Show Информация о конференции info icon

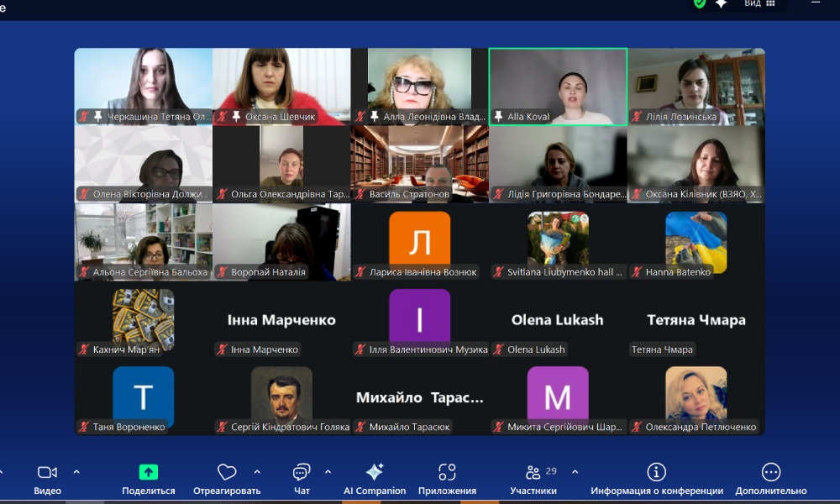click(656, 472)
